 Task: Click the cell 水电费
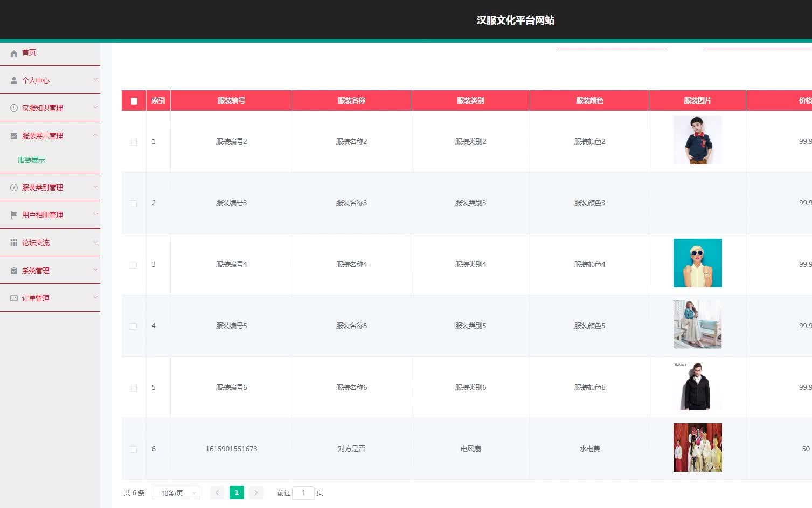589,449
